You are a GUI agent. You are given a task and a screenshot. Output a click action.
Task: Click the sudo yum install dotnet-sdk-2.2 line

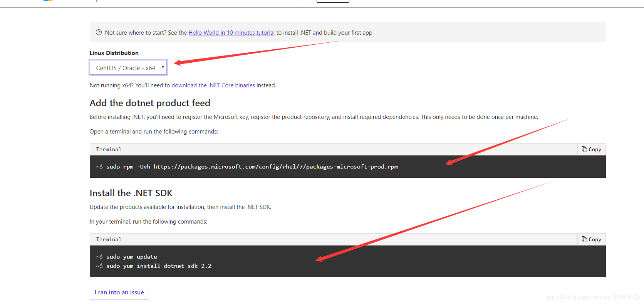pos(159,266)
